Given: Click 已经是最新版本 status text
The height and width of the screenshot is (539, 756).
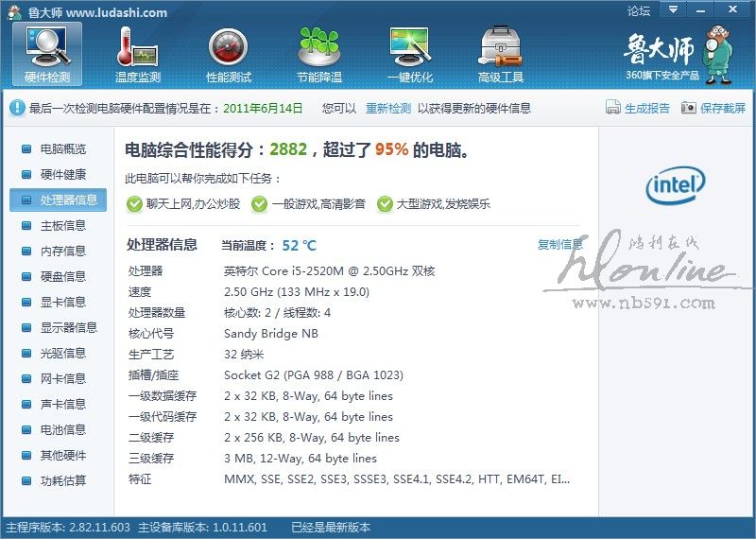Looking at the screenshot, I should [x=331, y=528].
